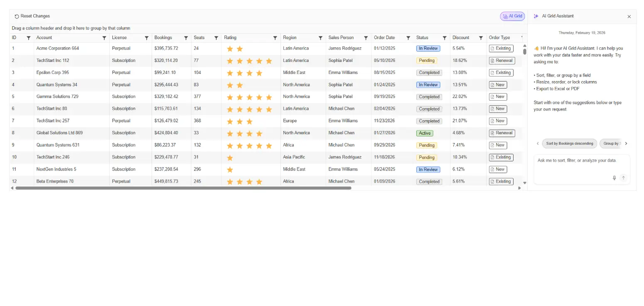Open the Region column filter dropdown
The height and width of the screenshot is (306, 644).
[x=320, y=38]
